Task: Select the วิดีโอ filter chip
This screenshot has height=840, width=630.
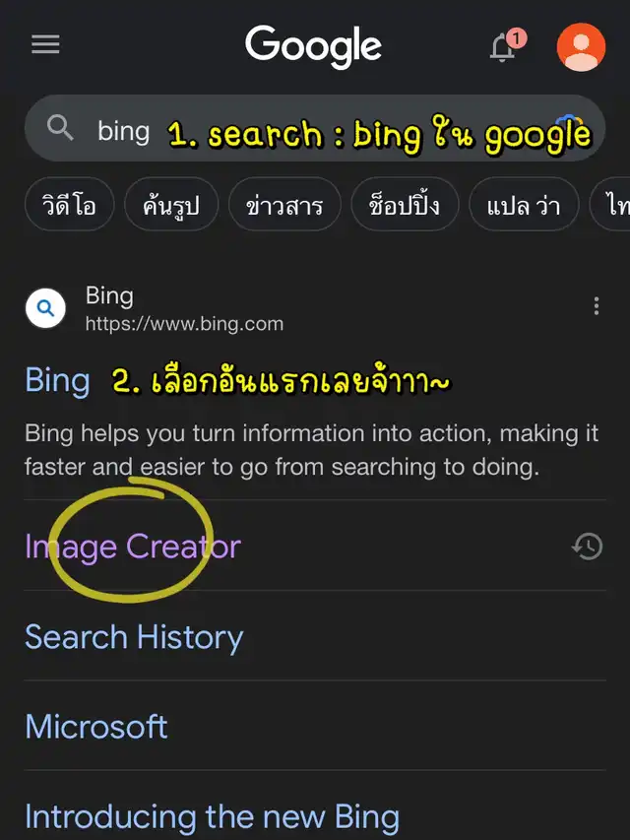Action: tap(70, 206)
